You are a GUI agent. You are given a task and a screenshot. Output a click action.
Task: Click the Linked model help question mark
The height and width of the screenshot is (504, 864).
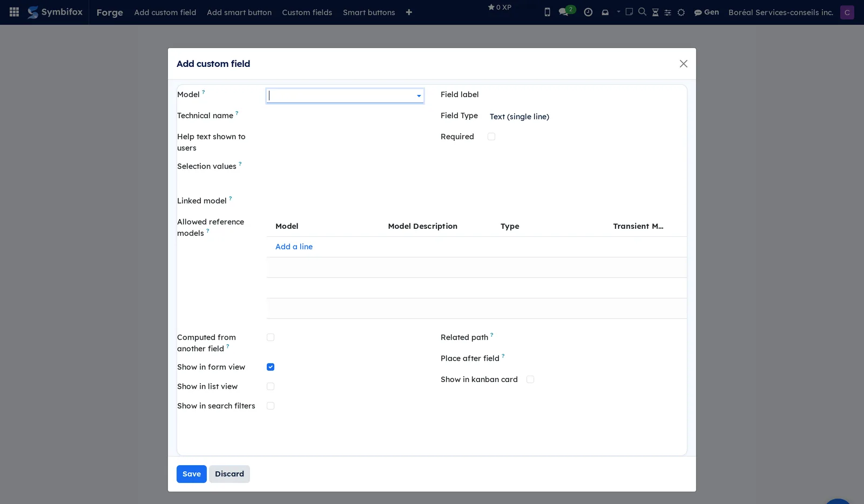click(231, 198)
